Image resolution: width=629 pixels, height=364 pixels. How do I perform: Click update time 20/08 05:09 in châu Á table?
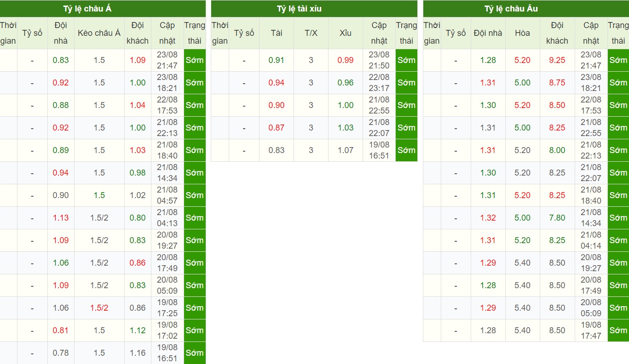pyautogui.click(x=167, y=285)
